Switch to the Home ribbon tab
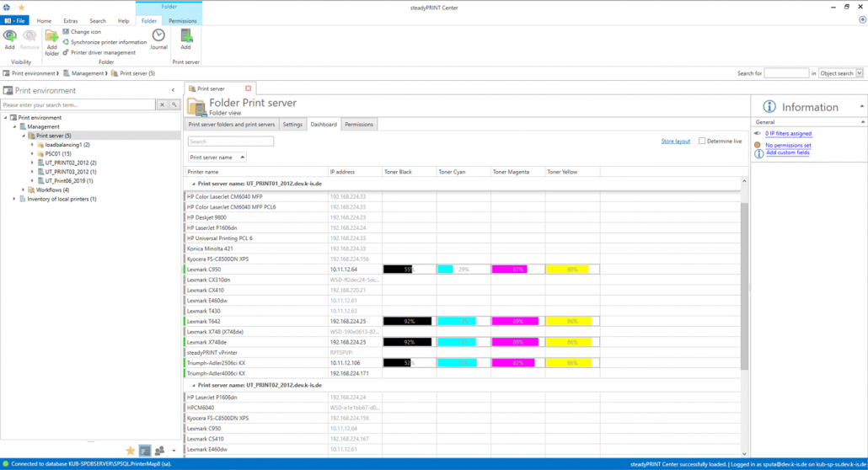The width and height of the screenshot is (868, 470). [x=44, y=21]
